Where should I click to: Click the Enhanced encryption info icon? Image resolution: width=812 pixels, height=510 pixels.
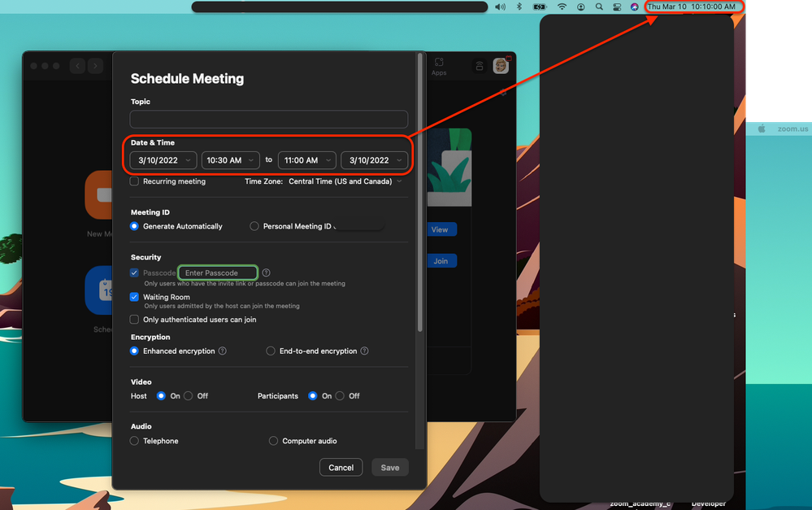tap(222, 351)
